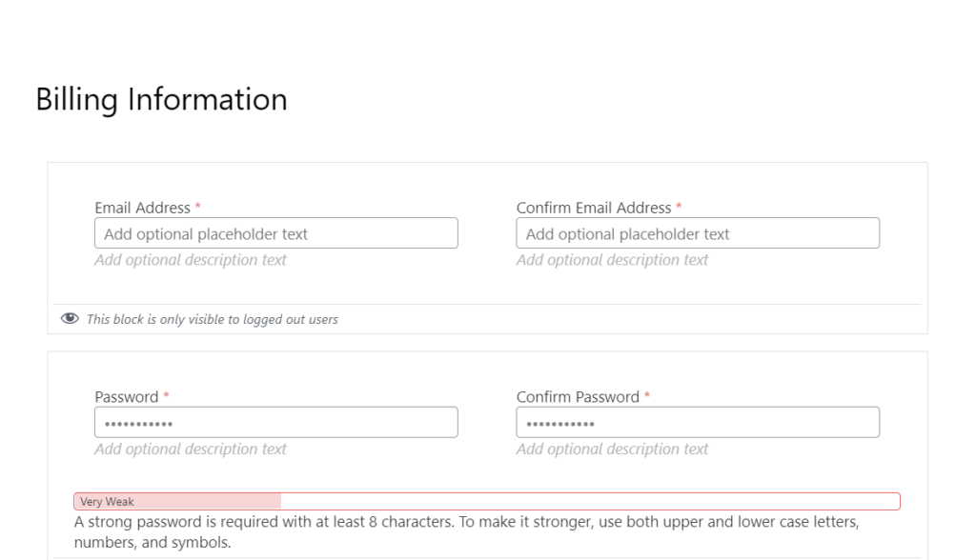
Task: Click the eye visibility icon
Action: (70, 319)
